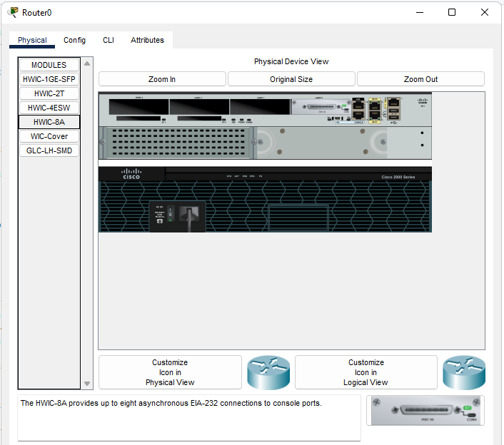The width and height of the screenshot is (504, 445).
Task: Click the right compact flash slot
Action: tap(199, 118)
